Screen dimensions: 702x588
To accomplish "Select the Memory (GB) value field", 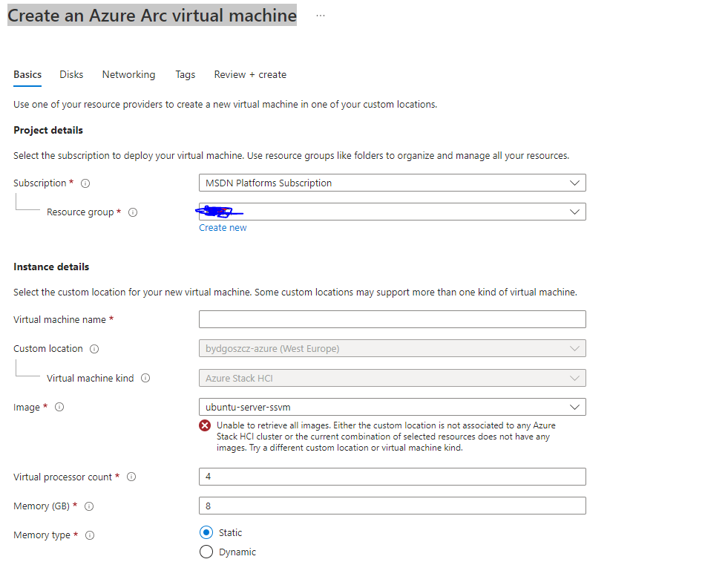I will [392, 506].
